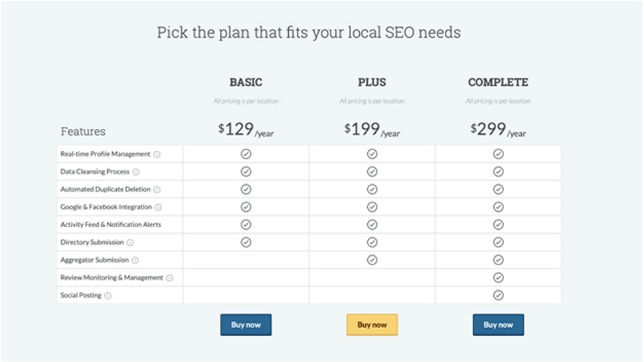The width and height of the screenshot is (644, 362).
Task: Click info icon next to Data Cleansing Process
Action: point(136,172)
